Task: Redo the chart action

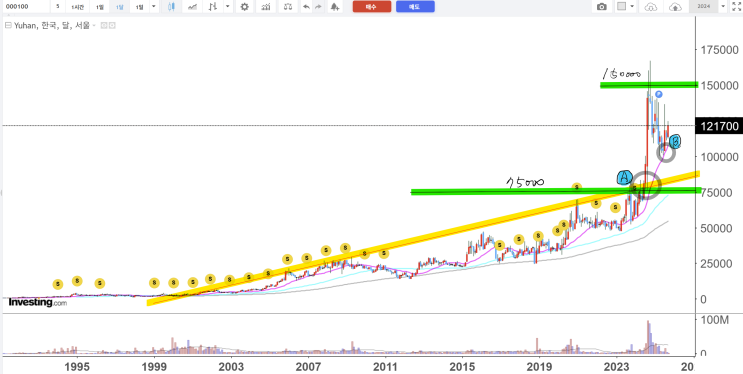Action: tap(318, 7)
